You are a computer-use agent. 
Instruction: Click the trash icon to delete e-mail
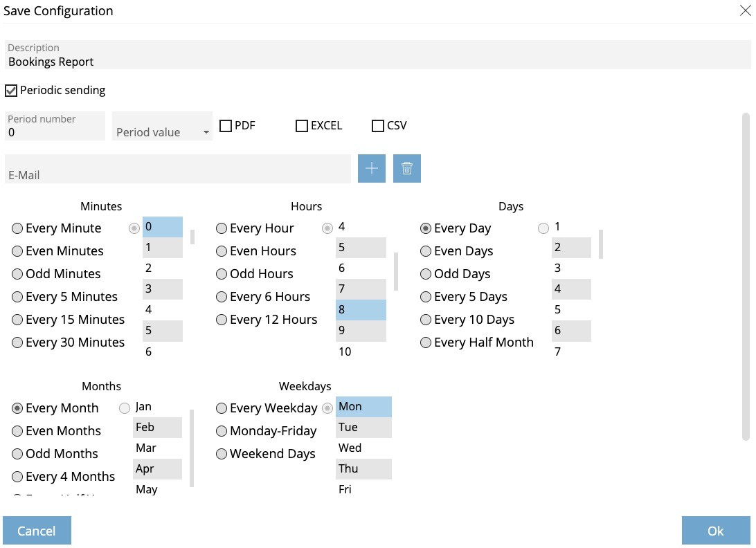pyautogui.click(x=406, y=169)
